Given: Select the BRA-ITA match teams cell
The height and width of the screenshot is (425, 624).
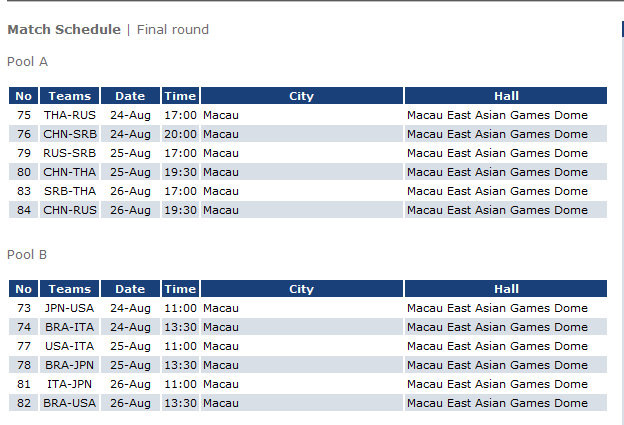Looking at the screenshot, I should pos(69,327).
